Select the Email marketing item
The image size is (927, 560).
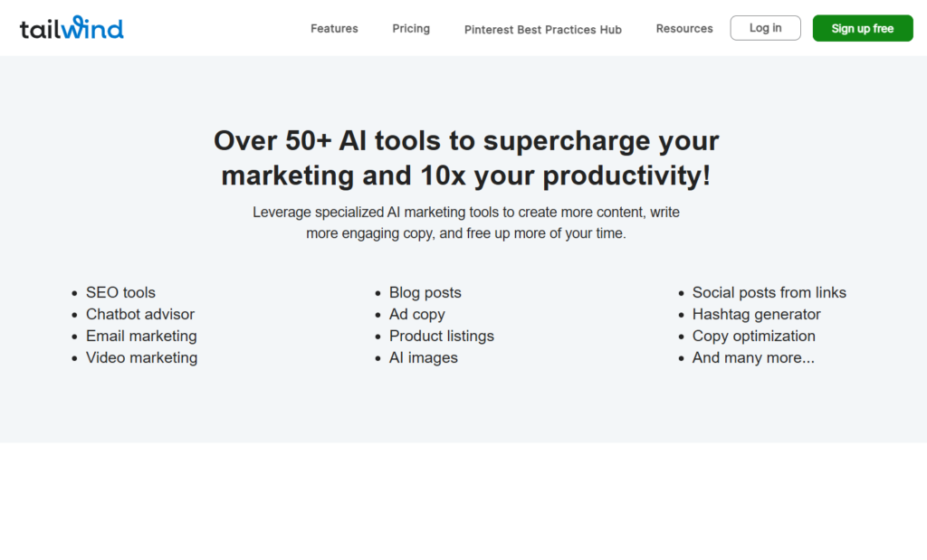(x=141, y=337)
